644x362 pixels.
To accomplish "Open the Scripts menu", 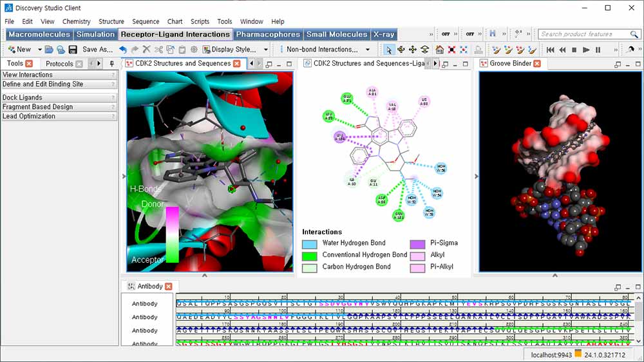I will coord(200,21).
